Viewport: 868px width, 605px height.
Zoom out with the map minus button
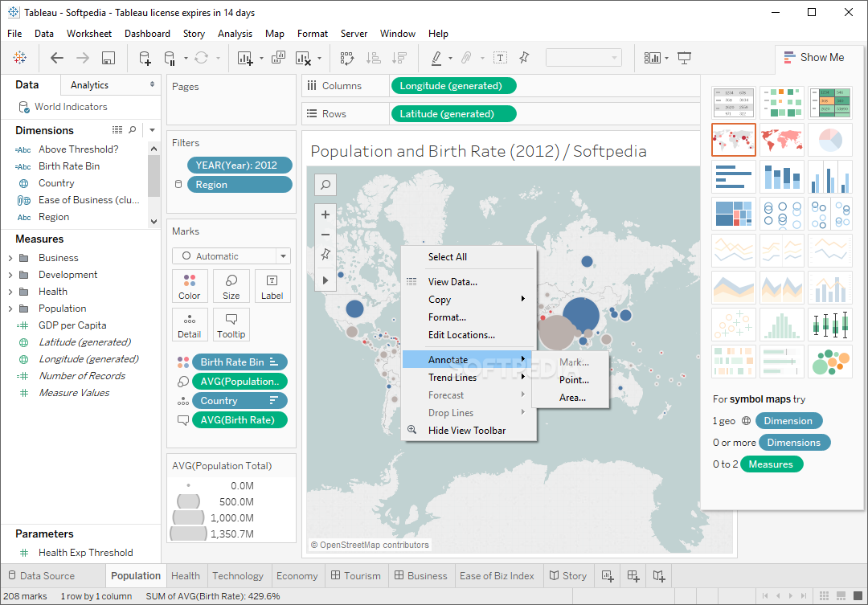click(x=325, y=234)
